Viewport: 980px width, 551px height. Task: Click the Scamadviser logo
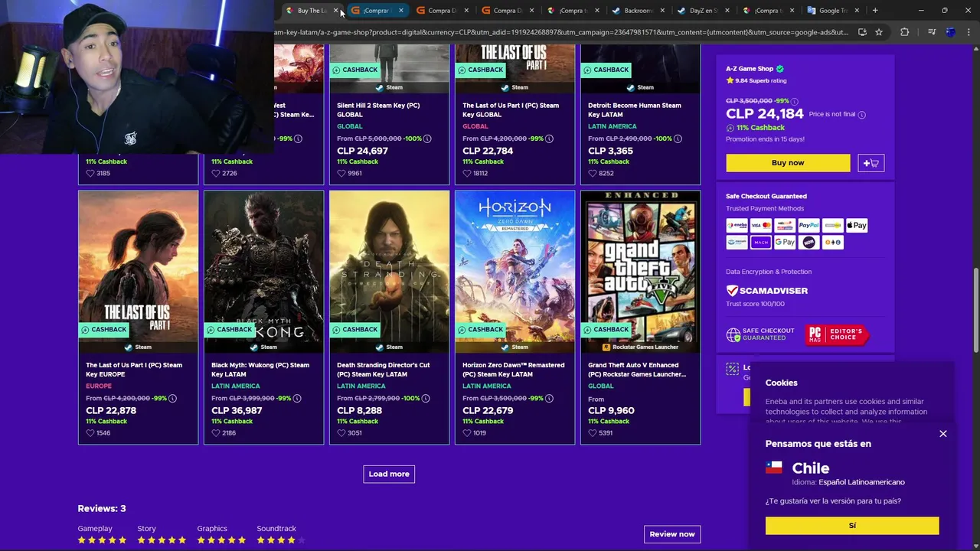point(767,291)
